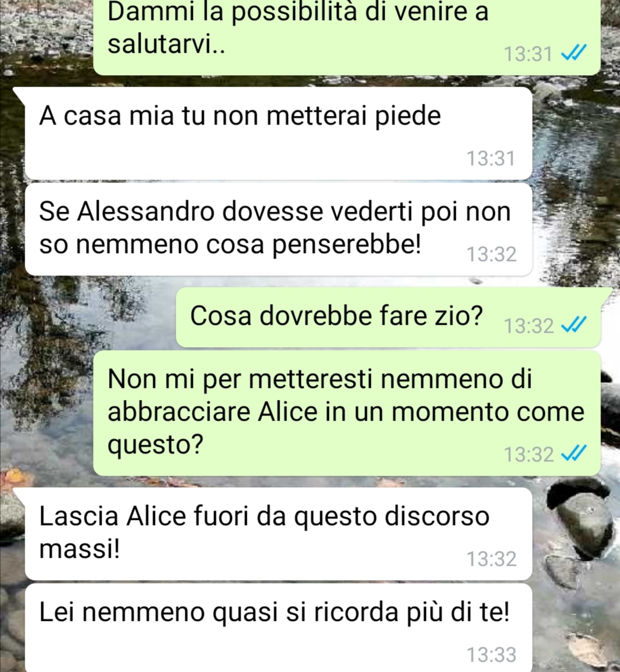Select the message "Lascia Alice fuori da questo discorso massi!"
620x672 pixels.
pyautogui.click(x=278, y=534)
